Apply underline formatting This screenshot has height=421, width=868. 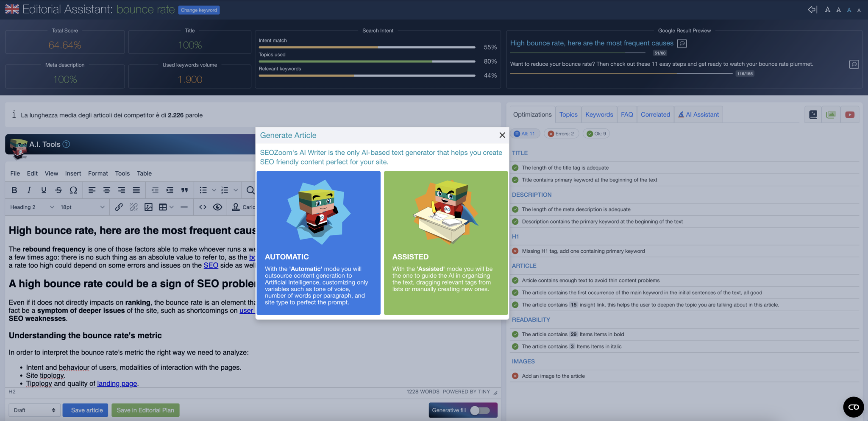point(44,190)
